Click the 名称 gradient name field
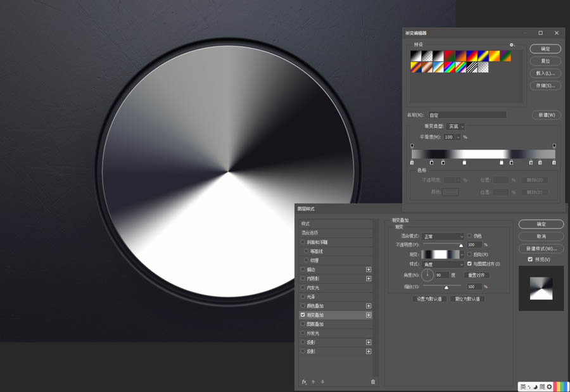The height and width of the screenshot is (392, 570). (467, 115)
